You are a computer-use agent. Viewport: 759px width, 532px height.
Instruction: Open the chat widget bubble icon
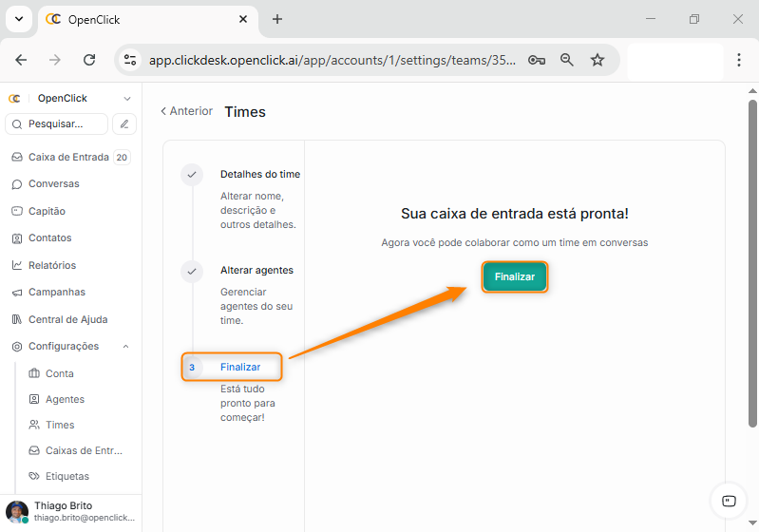[x=729, y=501]
